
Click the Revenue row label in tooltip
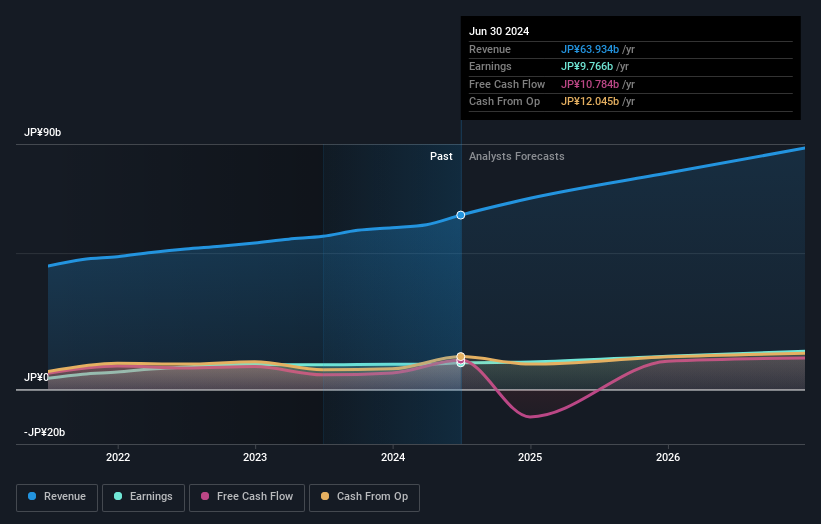490,49
